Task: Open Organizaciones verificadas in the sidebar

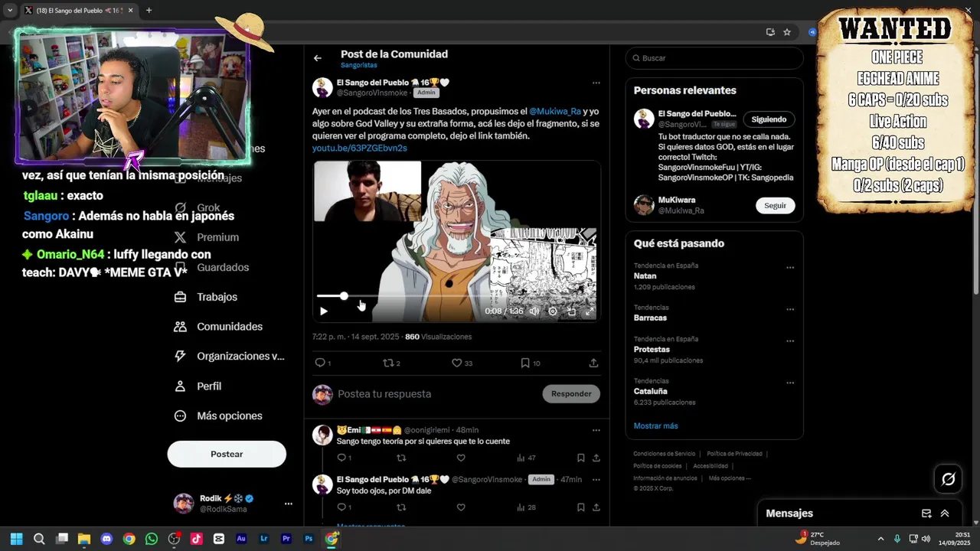Action: pos(229,356)
